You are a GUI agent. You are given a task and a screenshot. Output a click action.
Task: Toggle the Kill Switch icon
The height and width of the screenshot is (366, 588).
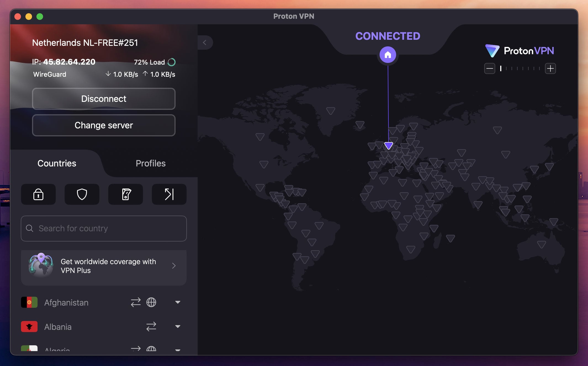click(126, 194)
